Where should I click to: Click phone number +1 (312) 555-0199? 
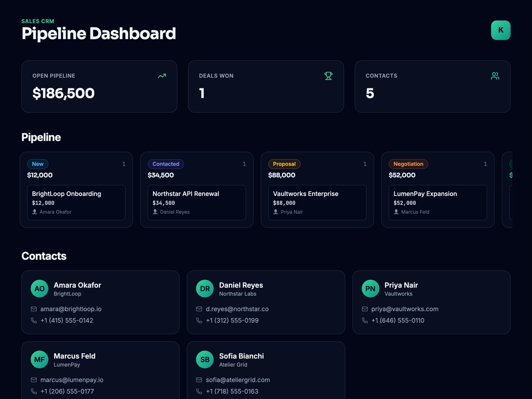click(x=232, y=321)
